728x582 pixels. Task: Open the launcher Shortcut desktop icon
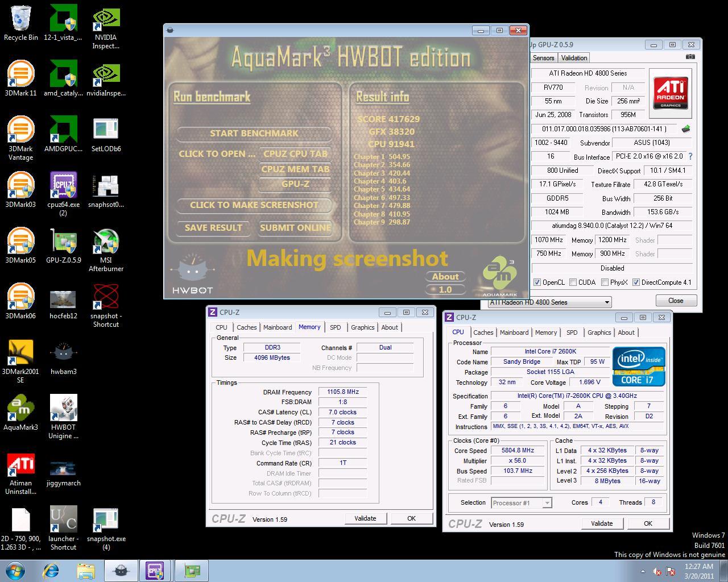tap(63, 528)
